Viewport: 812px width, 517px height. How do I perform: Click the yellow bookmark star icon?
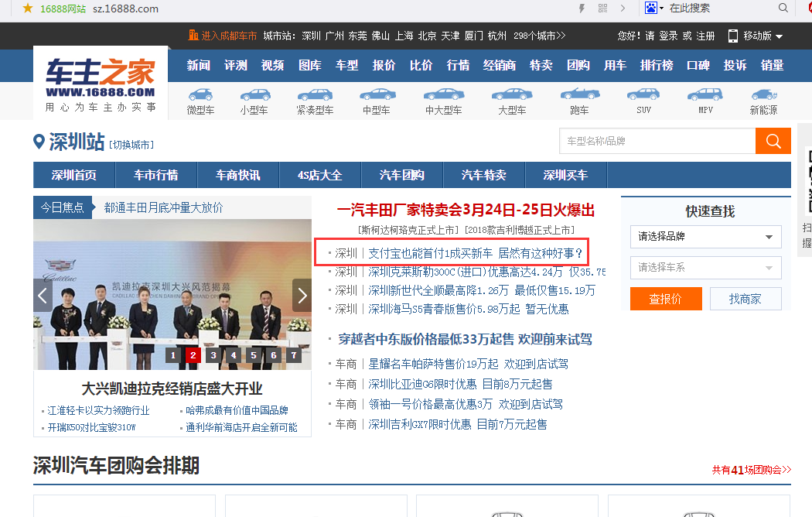pos(28,9)
